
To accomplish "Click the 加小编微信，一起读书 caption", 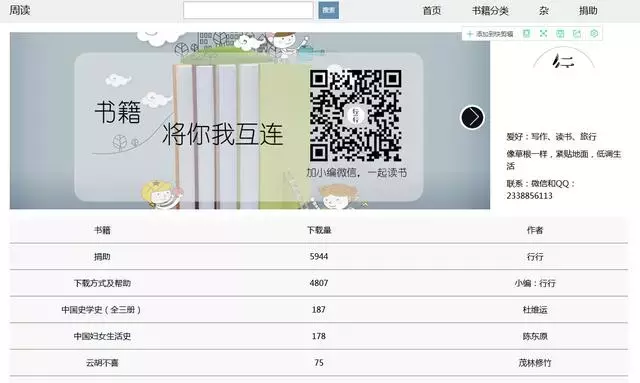I will click(x=357, y=173).
